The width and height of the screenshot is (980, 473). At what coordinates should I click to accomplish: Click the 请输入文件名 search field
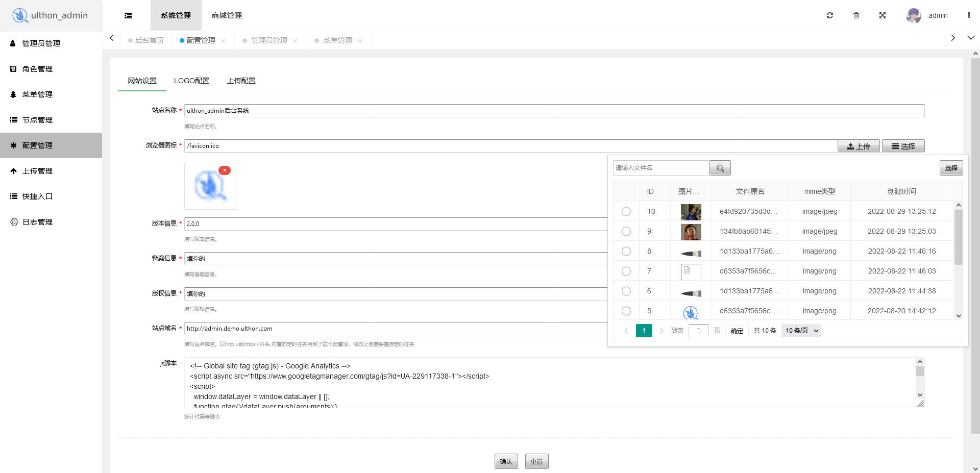click(661, 168)
